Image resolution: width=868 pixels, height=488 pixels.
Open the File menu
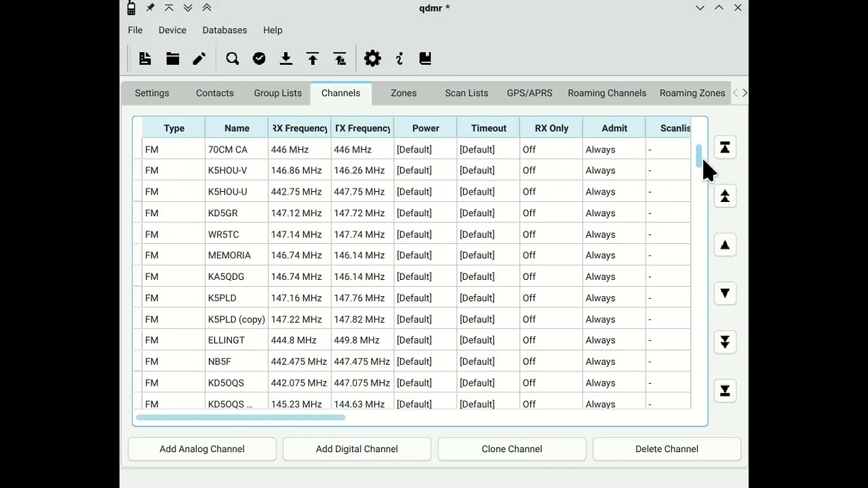[x=135, y=30]
